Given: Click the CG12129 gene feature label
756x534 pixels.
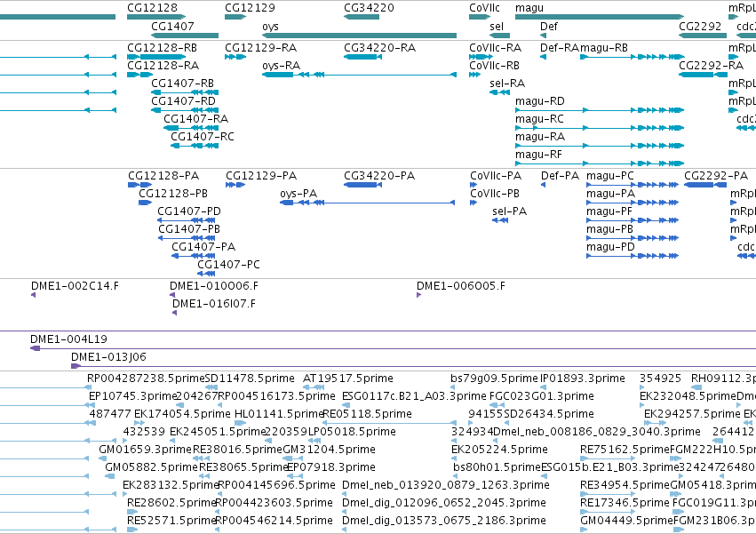Looking at the screenshot, I should click(250, 8).
